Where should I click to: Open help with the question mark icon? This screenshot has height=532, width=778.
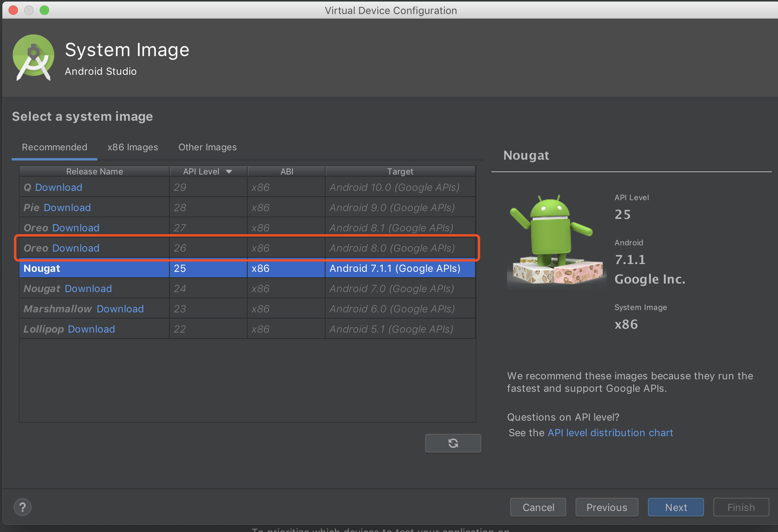(23, 507)
